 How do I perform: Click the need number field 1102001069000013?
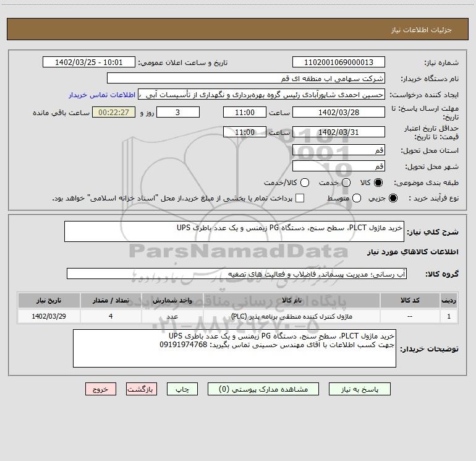pyautogui.click(x=339, y=62)
